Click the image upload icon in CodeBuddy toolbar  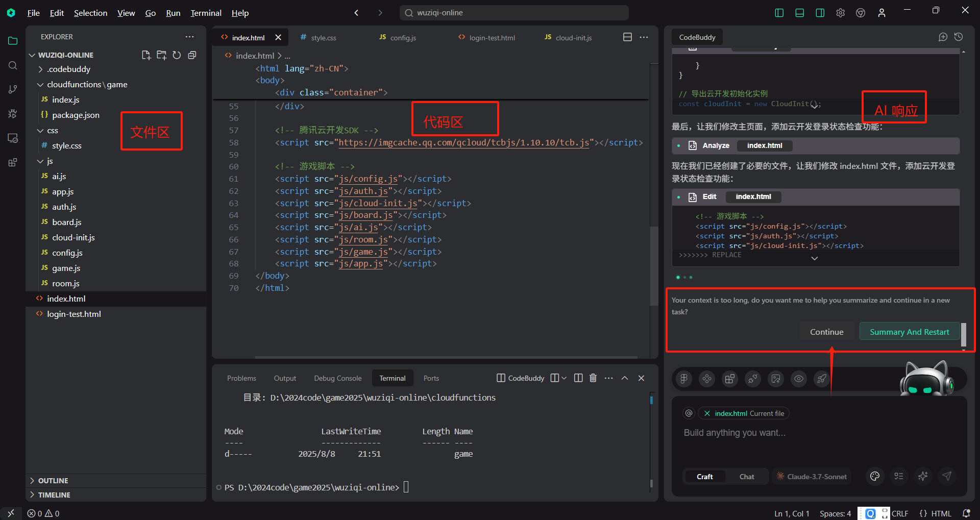click(x=776, y=379)
